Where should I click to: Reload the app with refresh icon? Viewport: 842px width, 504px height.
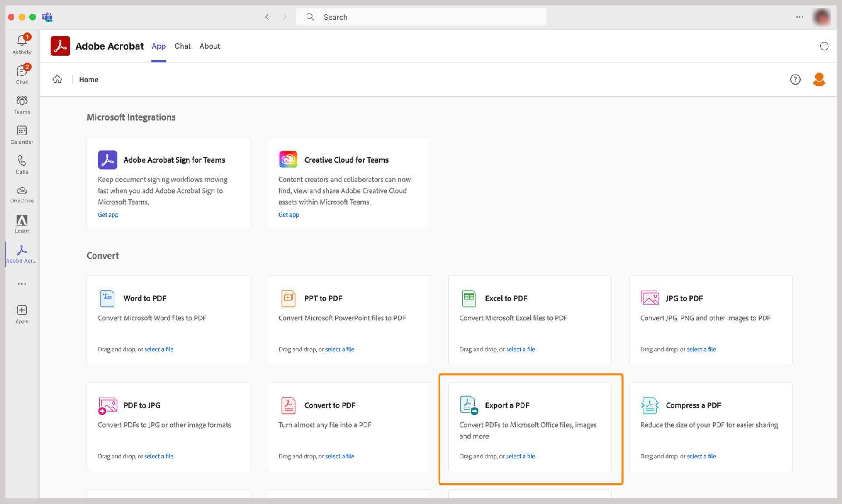point(824,46)
